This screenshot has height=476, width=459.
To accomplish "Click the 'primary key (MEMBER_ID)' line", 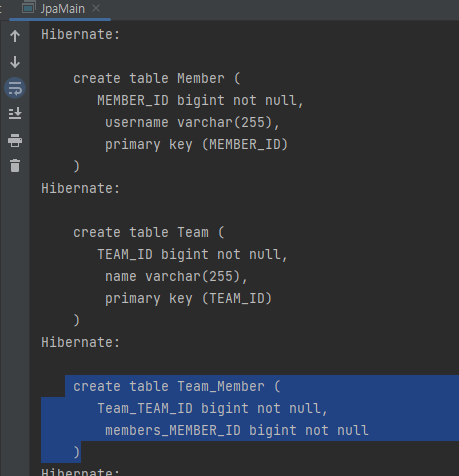I will (196, 145).
